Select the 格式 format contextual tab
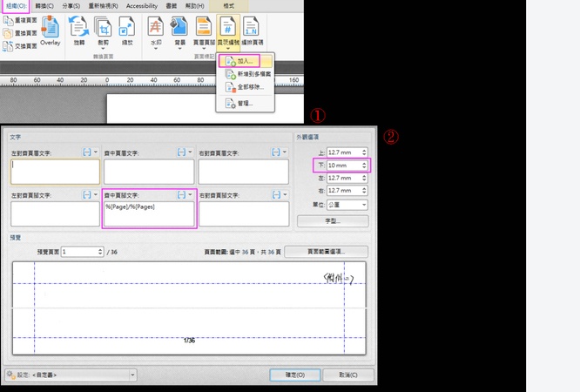The width and height of the screenshot is (580, 392). tap(228, 6)
